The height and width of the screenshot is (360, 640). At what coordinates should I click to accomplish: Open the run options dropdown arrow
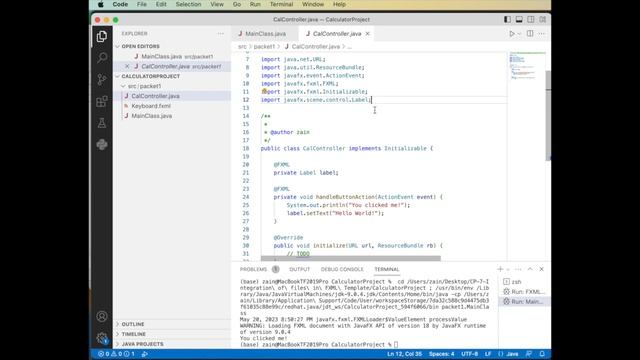[x=519, y=34]
